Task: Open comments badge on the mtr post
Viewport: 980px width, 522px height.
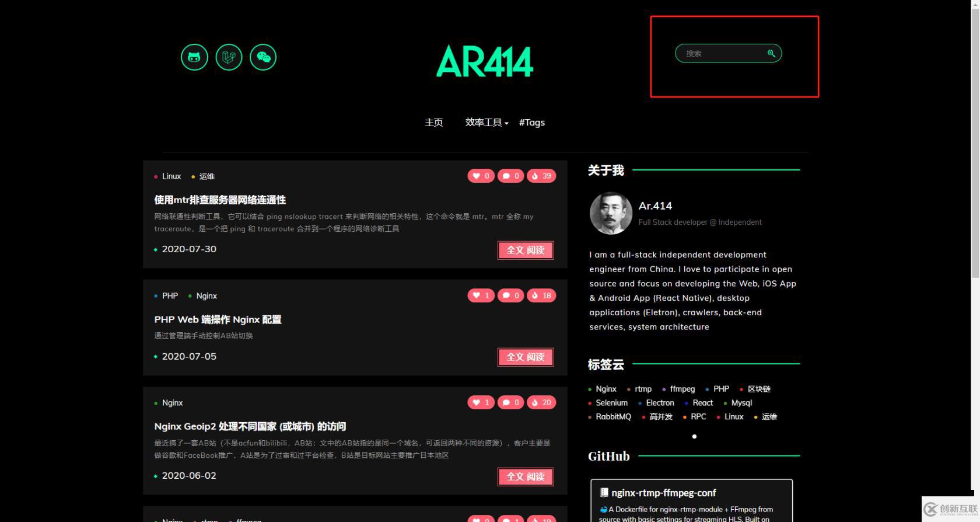Action: click(x=511, y=176)
